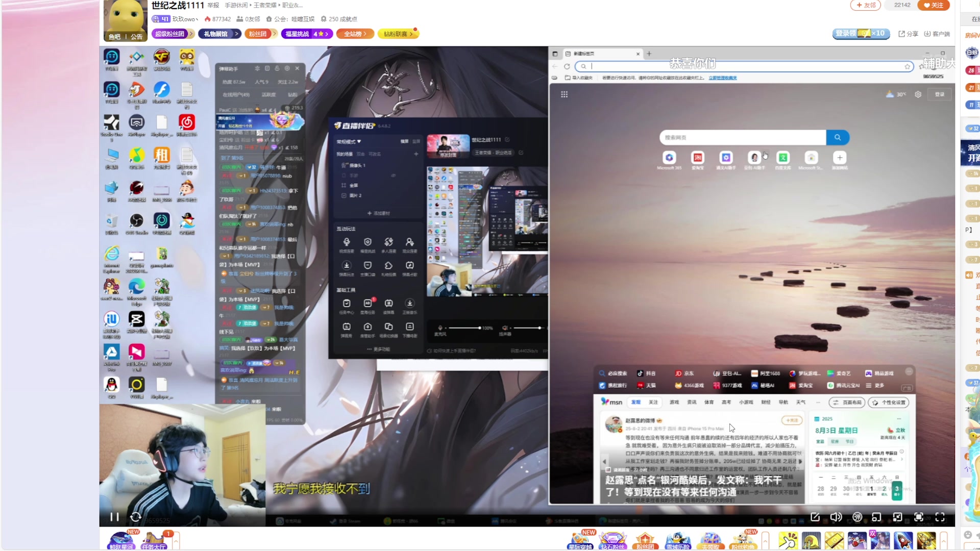This screenshot has width=980, height=551.
Task: Open the 客户端 download link
Action: click(x=937, y=34)
